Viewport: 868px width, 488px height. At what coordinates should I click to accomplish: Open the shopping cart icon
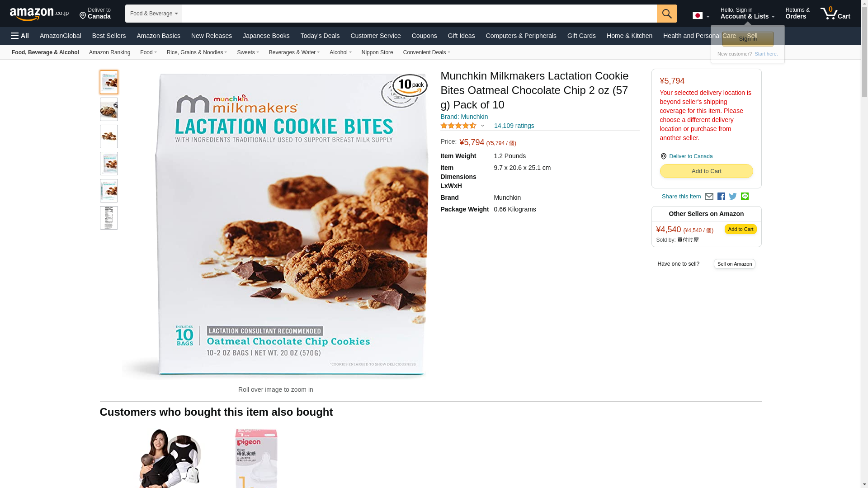(x=835, y=14)
